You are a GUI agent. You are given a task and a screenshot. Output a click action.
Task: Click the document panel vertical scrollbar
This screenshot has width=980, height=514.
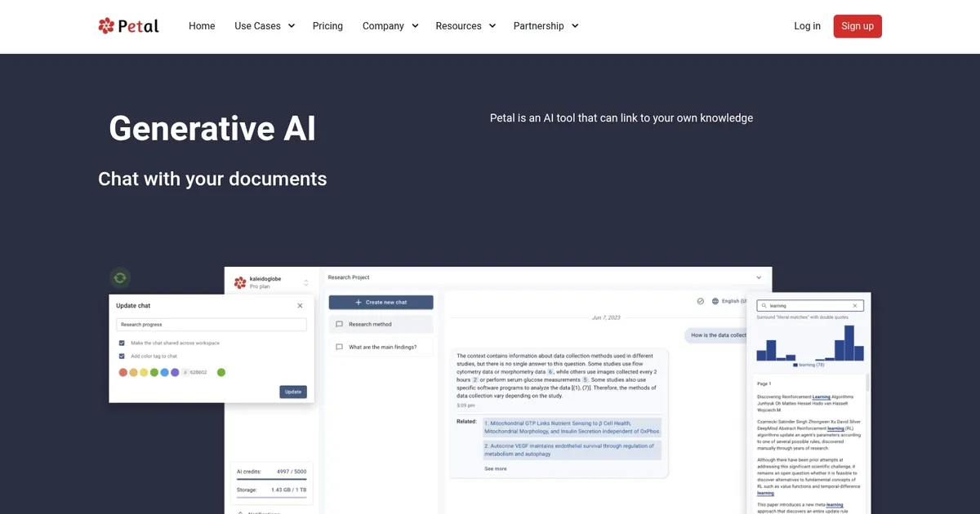coord(867,383)
